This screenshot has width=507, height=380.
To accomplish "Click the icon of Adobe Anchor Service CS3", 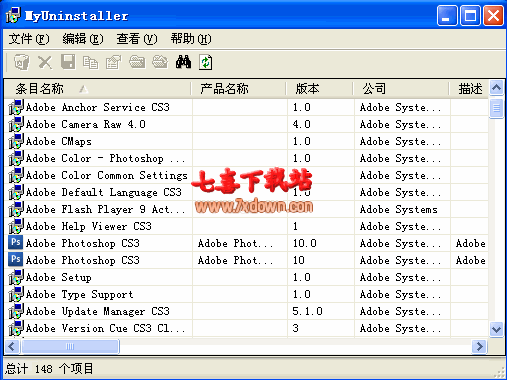I will pos(16,107).
